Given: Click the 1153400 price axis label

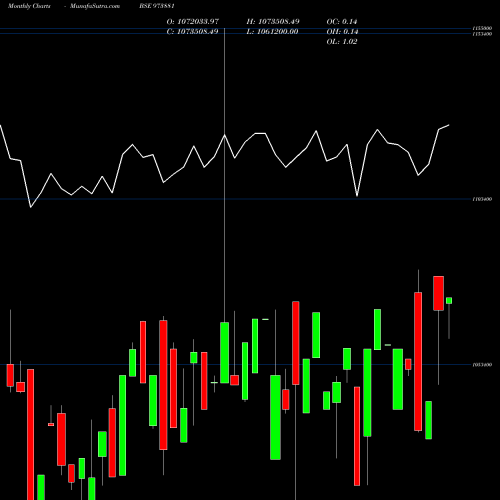Looking at the screenshot, I should click(x=482, y=34).
